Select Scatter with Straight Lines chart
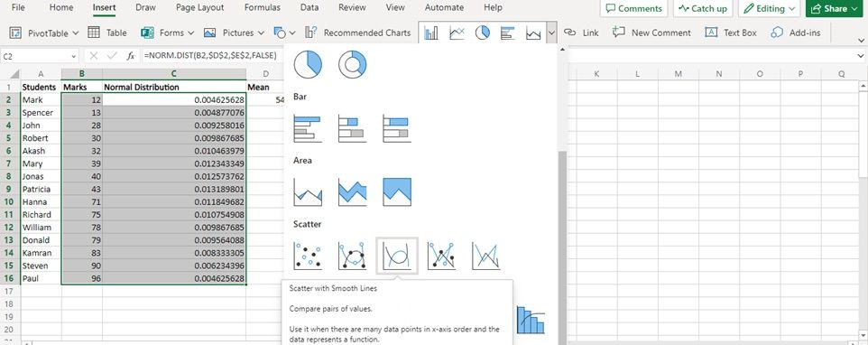 [486, 256]
